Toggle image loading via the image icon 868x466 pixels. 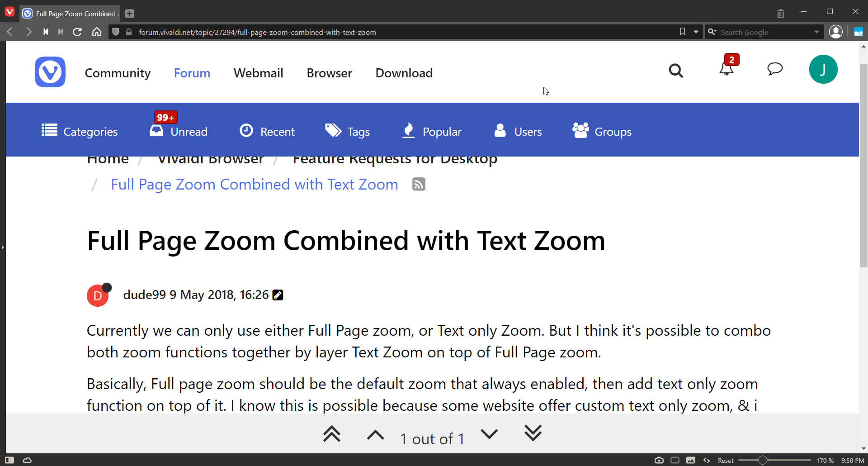point(691,460)
